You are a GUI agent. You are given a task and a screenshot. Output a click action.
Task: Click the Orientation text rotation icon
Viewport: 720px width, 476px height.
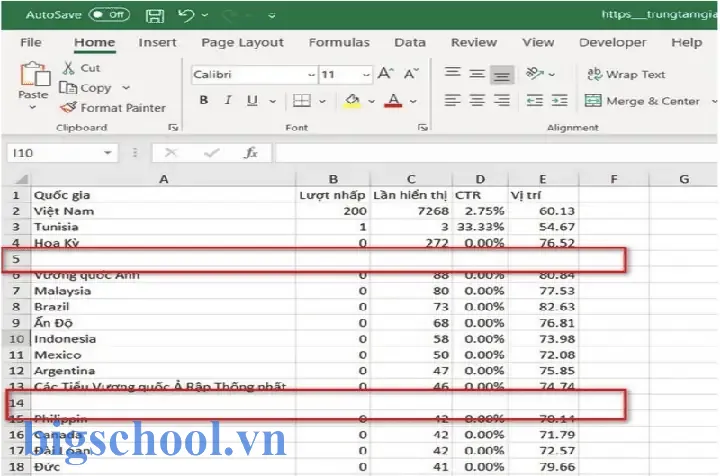(x=534, y=73)
